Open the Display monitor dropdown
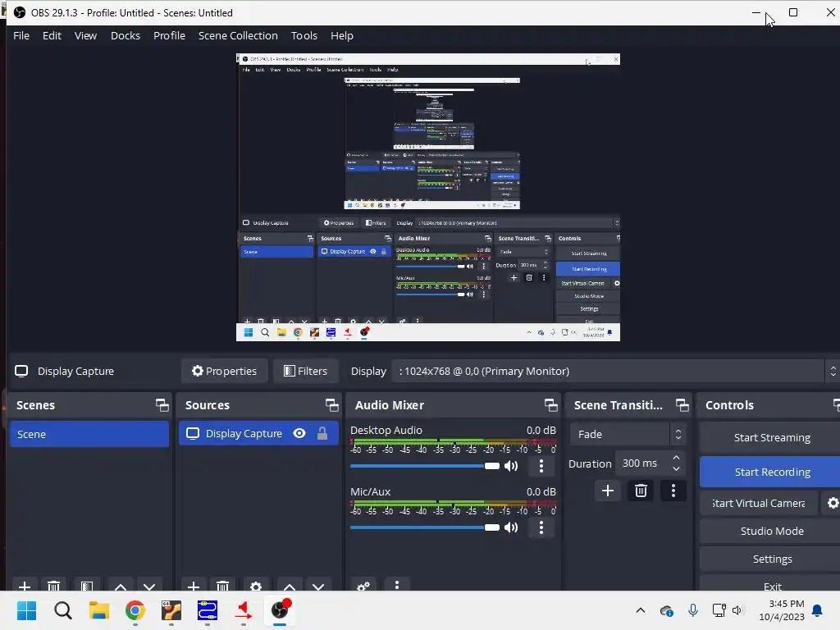 point(614,372)
